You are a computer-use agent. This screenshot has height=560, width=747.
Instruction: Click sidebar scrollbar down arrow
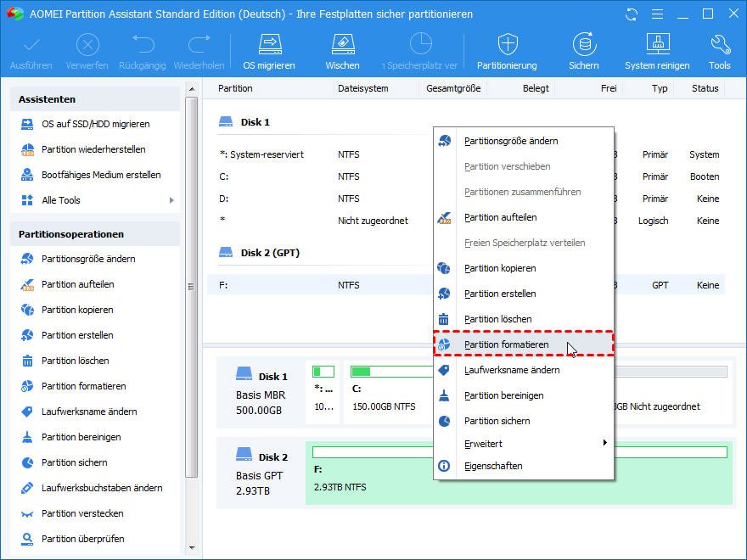point(192,547)
